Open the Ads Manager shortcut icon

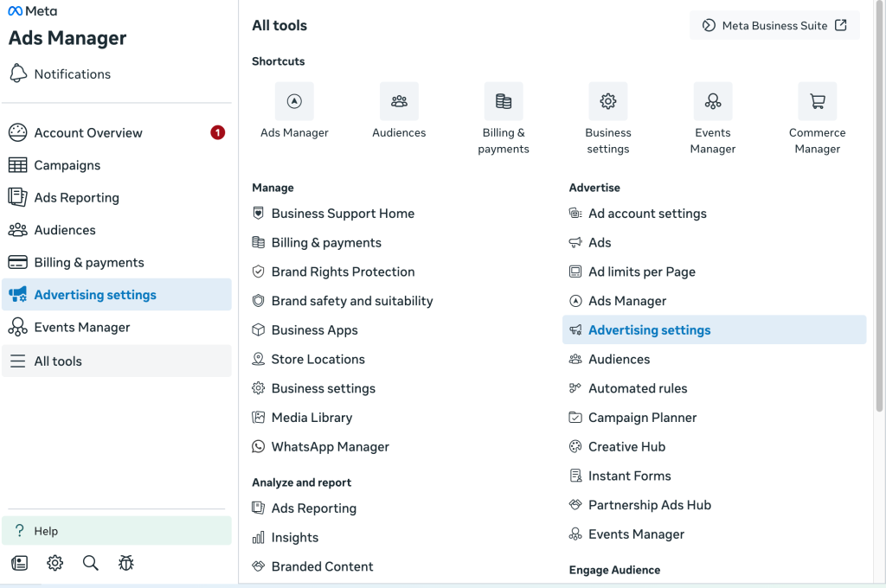tap(294, 100)
